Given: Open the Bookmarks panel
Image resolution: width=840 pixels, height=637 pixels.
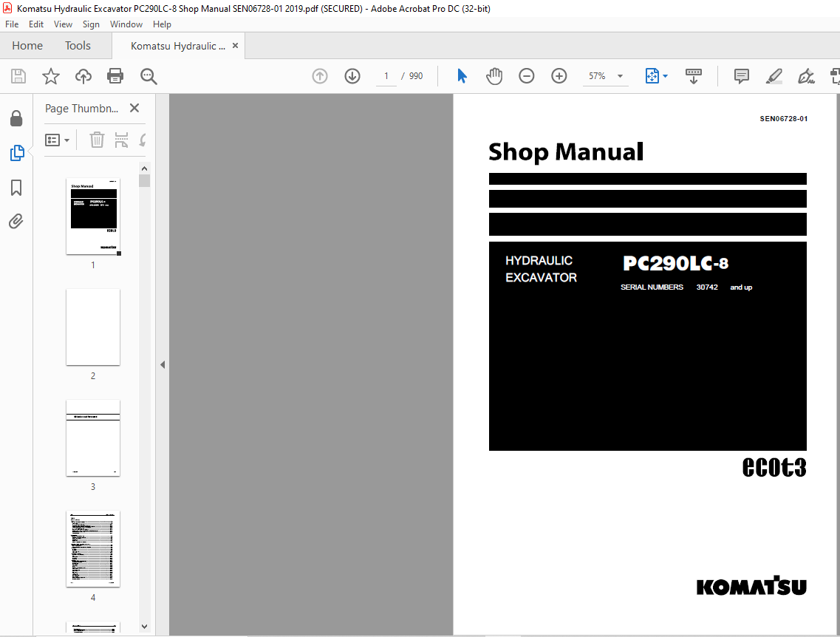Looking at the screenshot, I should (16, 188).
